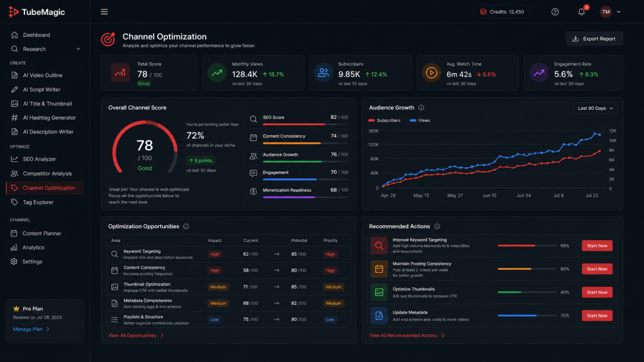Start Now for Optimize Thumbnails

597,292
